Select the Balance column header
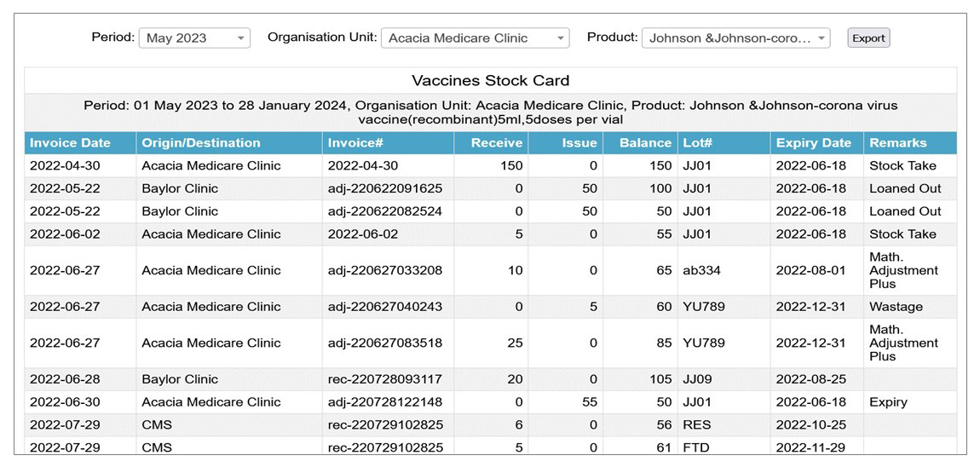The height and width of the screenshot is (467, 980). [645, 143]
